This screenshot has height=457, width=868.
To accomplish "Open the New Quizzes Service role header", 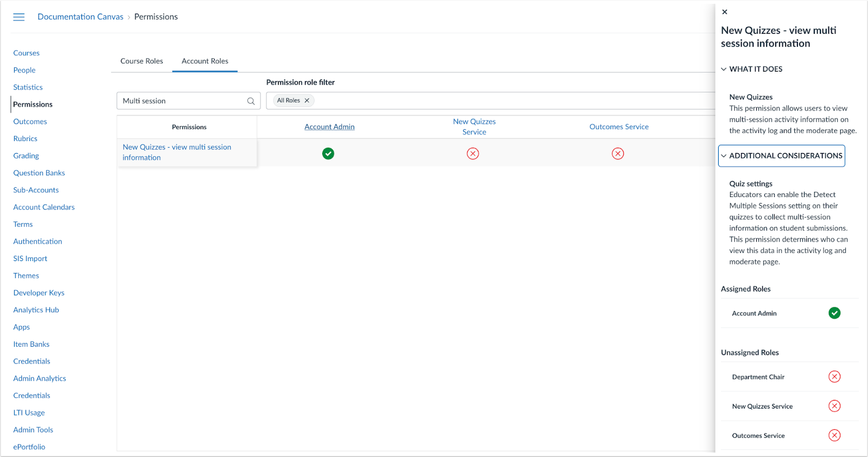I will [x=474, y=126].
